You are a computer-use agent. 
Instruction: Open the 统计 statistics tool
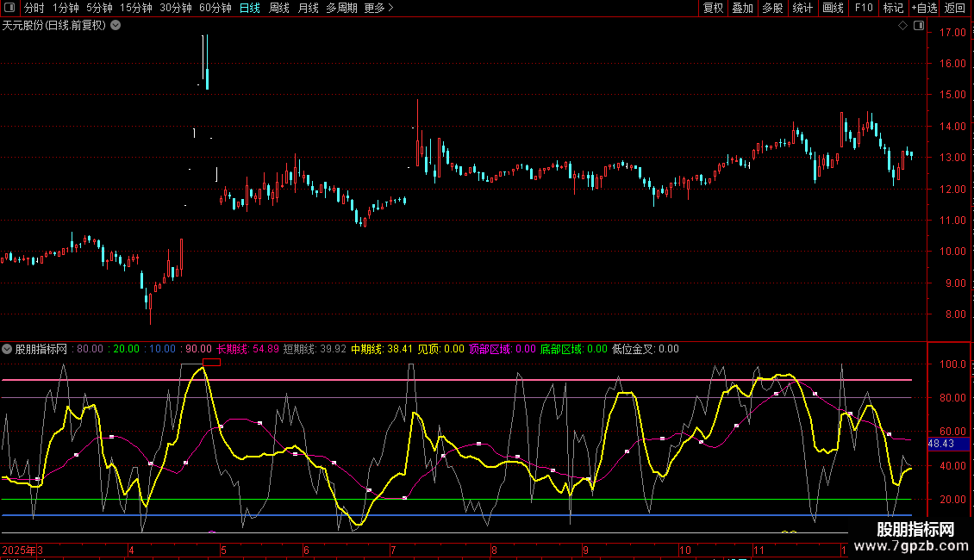click(802, 8)
